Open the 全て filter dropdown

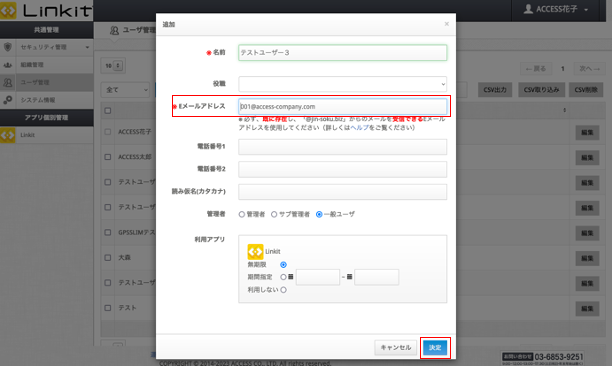tap(126, 90)
